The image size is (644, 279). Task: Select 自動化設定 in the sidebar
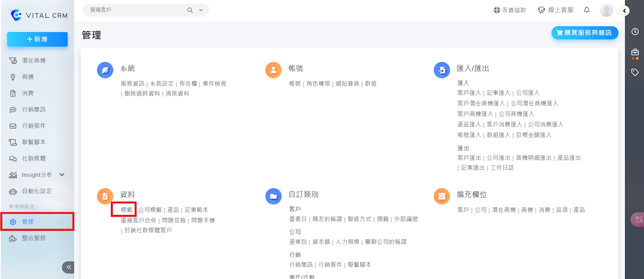(37, 191)
